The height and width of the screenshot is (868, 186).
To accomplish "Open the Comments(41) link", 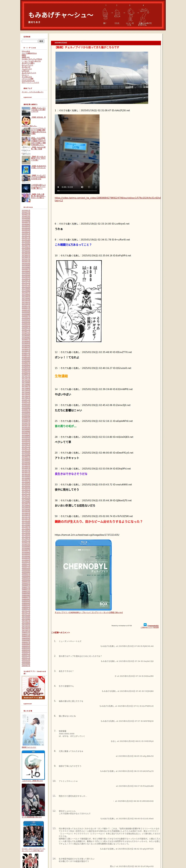I will click(x=153, y=625).
